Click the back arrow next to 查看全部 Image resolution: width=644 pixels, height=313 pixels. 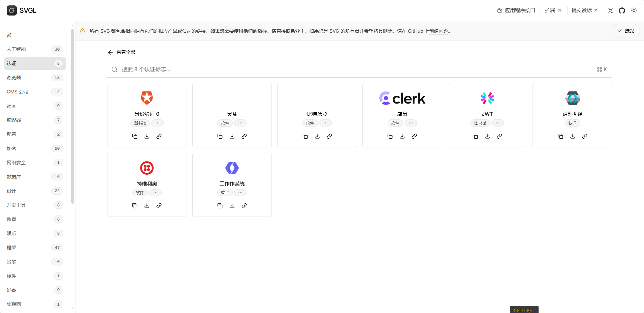(110, 52)
